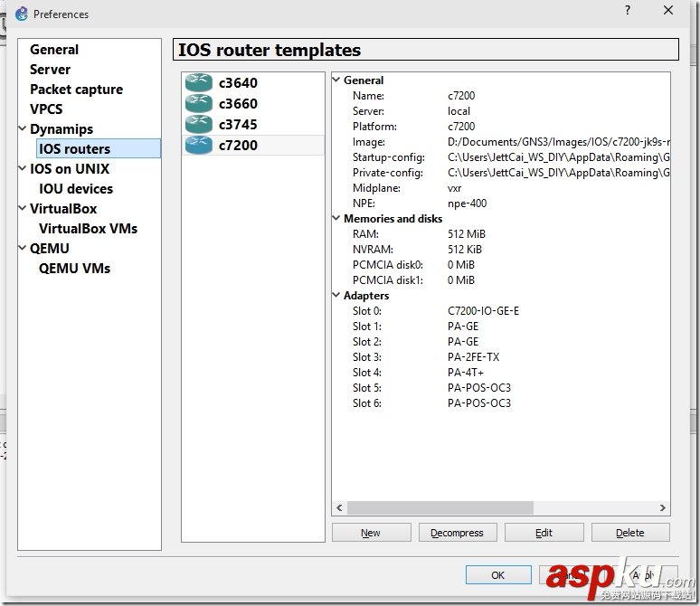Click the IOS on UNIX sidebar label
The image size is (700, 606).
click(70, 169)
